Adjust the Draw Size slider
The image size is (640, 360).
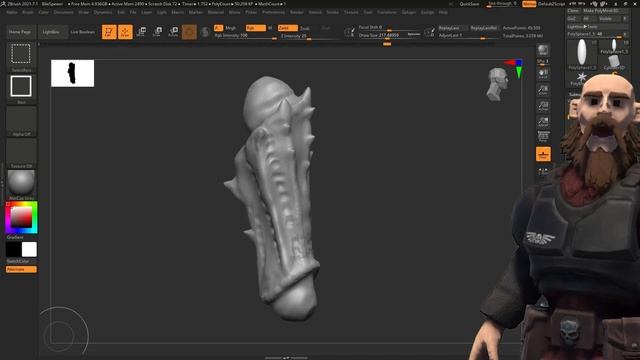pos(389,36)
